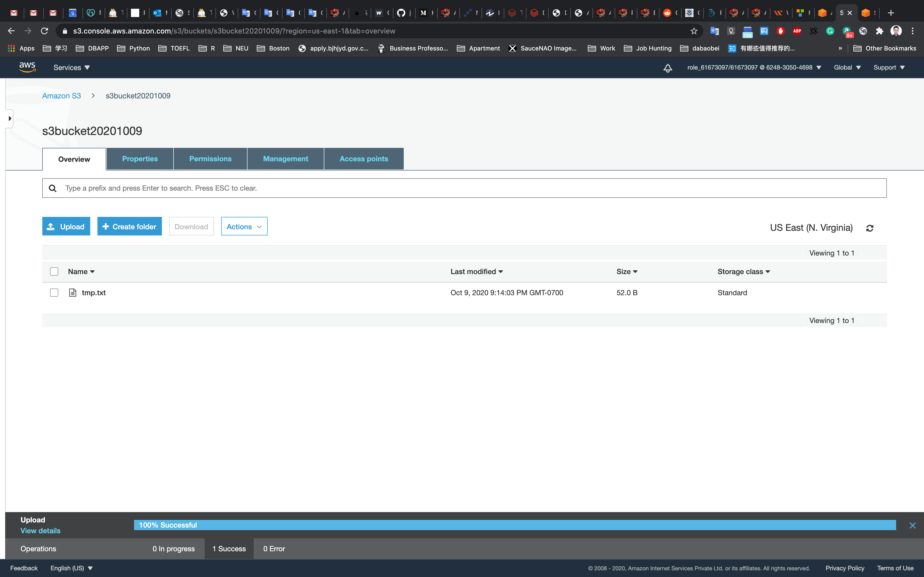Viewport: 924px width, 577px height.
Task: Open the Properties tab
Action: (140, 159)
